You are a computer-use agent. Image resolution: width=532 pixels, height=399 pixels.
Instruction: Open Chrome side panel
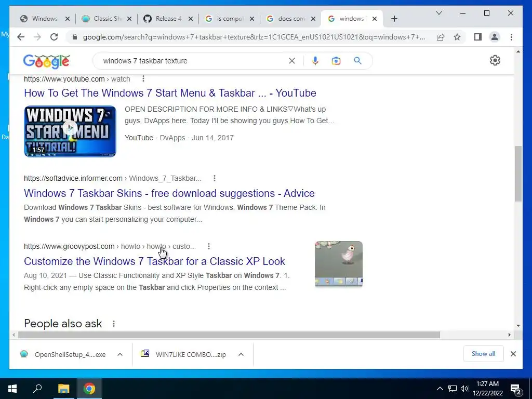point(478,37)
